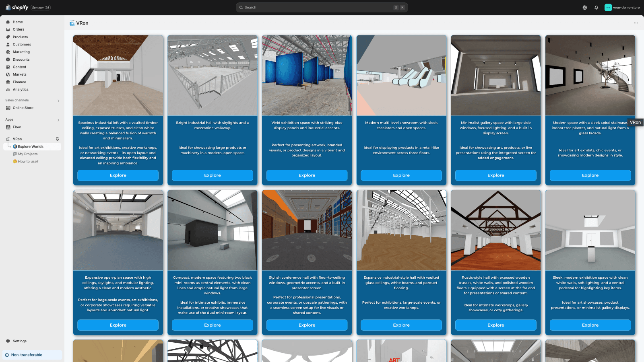Viewport: 644px width, 362px height.
Task: Explore the rustic hall with wooden trusses
Action: pos(496,325)
